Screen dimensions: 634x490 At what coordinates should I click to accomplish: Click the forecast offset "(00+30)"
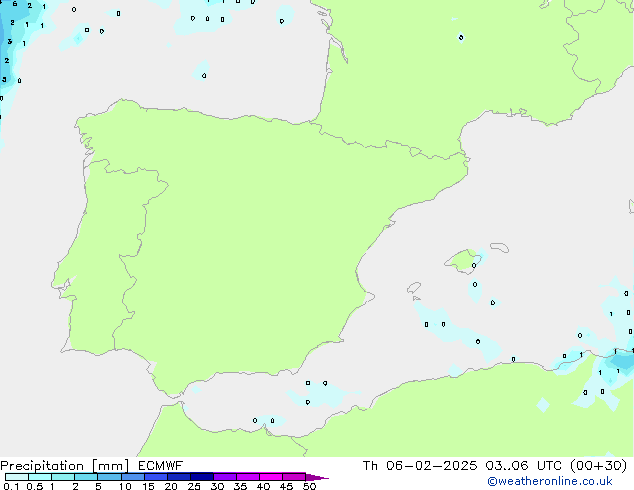[x=598, y=466]
